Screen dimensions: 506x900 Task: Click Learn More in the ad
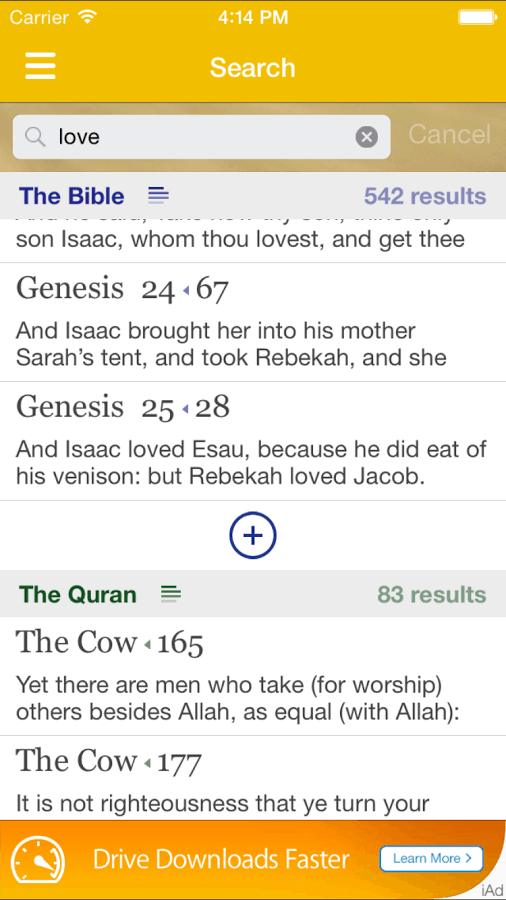pos(431,859)
